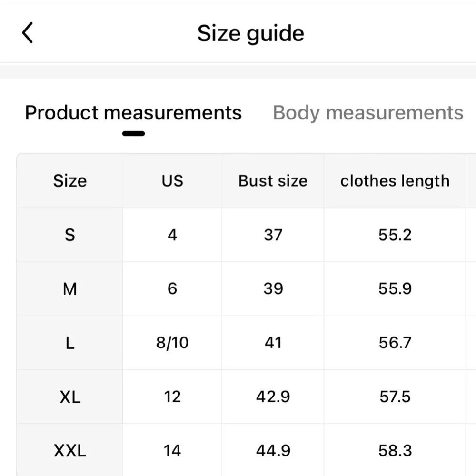Click the Size guide title

click(250, 33)
